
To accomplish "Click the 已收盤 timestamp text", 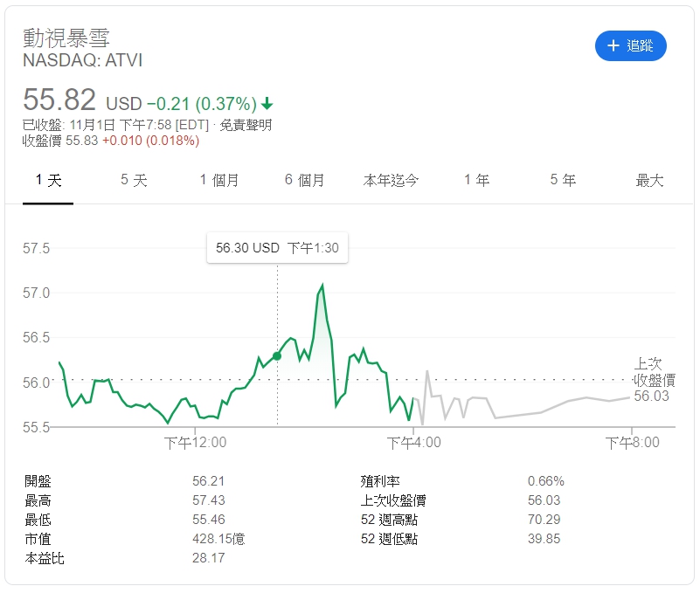I will click(115, 125).
